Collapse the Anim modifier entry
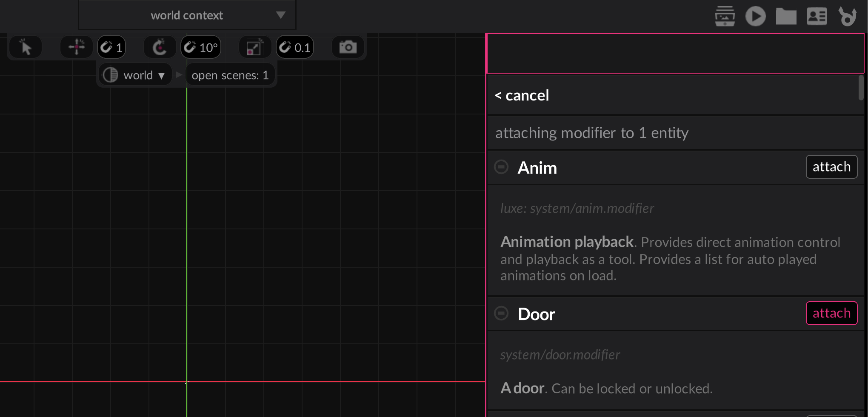The height and width of the screenshot is (417, 868). (501, 167)
